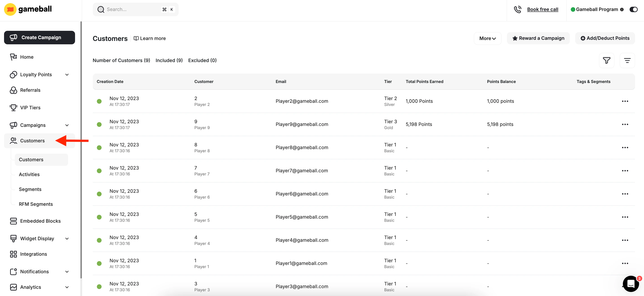Select the Integrations sidebar icon
644x296 pixels.
tap(13, 254)
